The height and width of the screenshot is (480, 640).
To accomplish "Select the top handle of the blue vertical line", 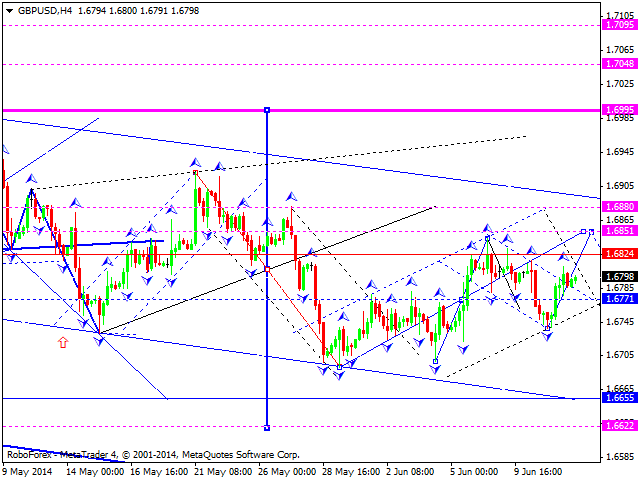I will click(x=267, y=110).
